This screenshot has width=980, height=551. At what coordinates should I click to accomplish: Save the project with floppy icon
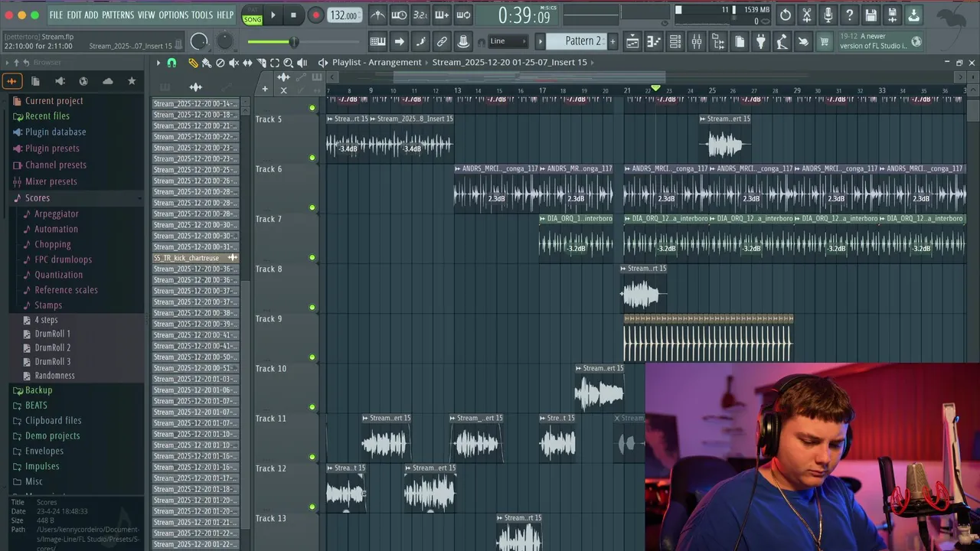[871, 15]
